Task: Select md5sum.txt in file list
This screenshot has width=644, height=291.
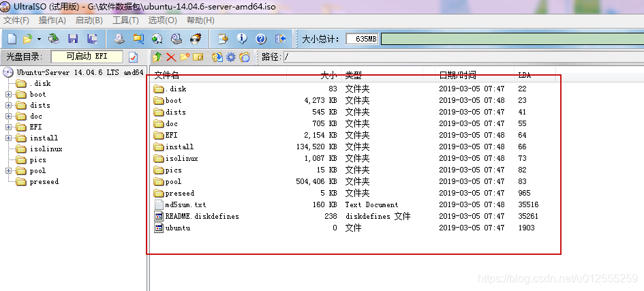Action: [x=185, y=205]
